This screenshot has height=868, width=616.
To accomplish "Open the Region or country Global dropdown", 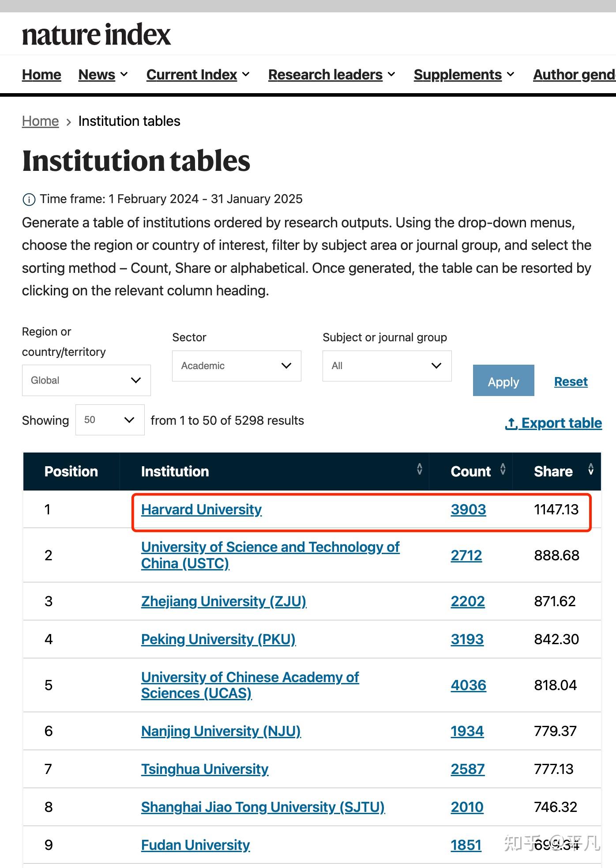I will coord(86,380).
